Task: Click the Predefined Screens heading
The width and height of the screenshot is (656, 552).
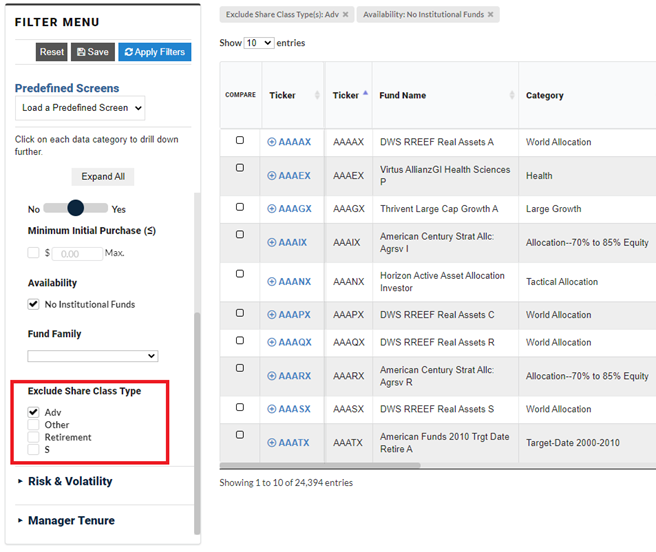Action: coord(67,88)
